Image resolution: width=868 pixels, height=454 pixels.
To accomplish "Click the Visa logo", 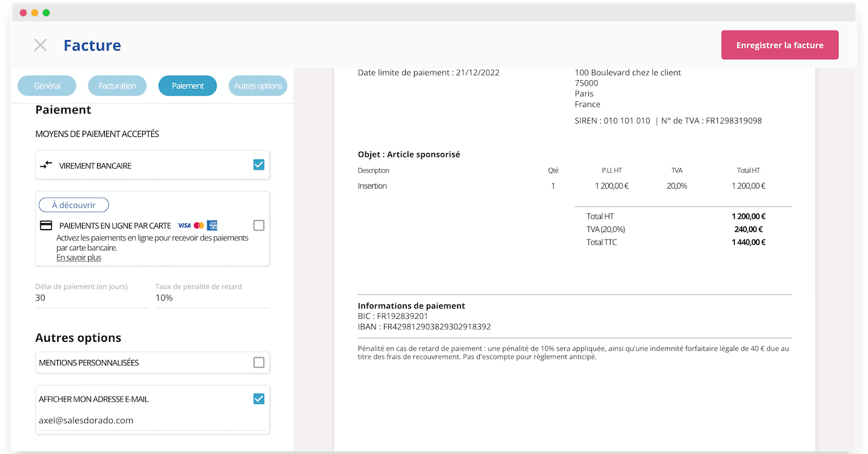I will [184, 225].
